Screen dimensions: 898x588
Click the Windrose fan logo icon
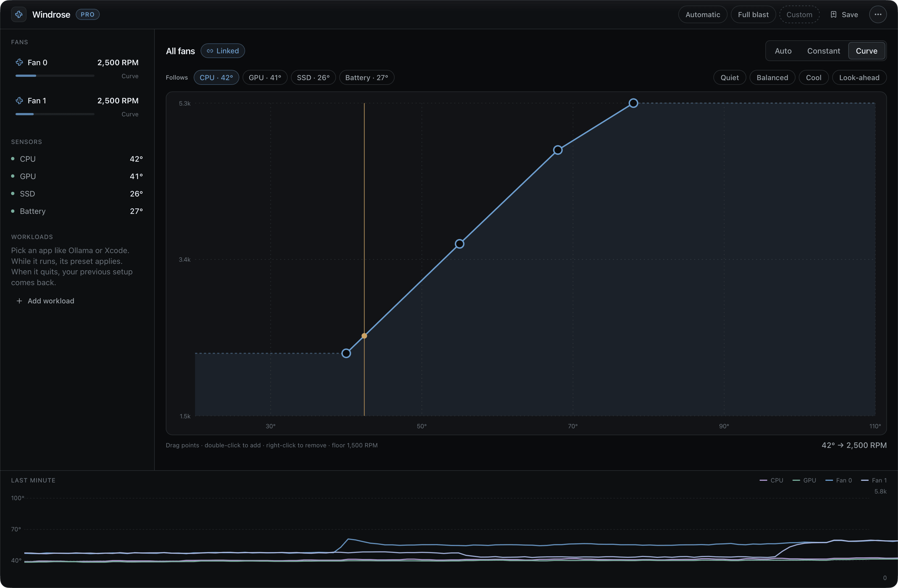tap(19, 14)
